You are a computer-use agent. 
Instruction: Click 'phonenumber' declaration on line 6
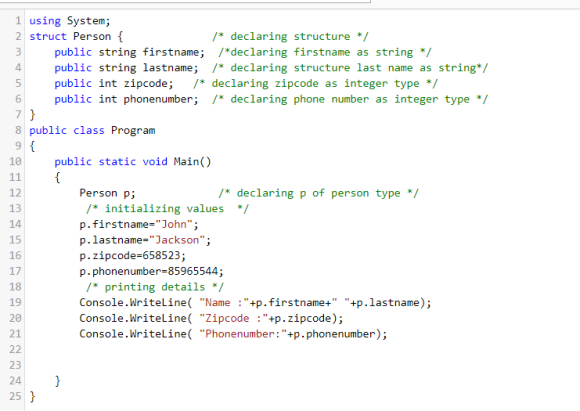point(161,99)
